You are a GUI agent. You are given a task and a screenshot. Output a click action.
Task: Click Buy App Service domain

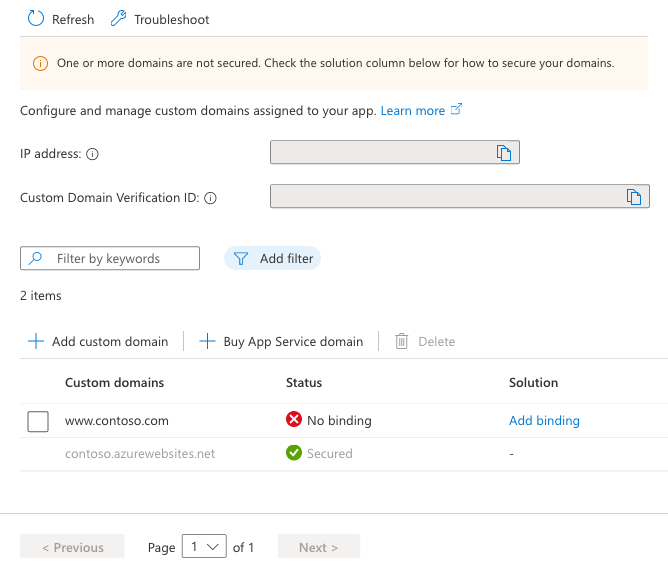[x=281, y=341]
